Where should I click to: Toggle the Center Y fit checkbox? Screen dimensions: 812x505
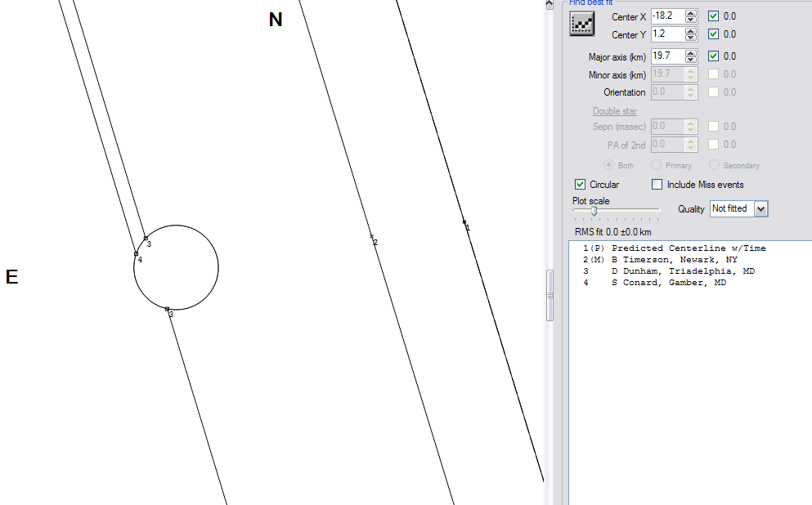click(713, 34)
